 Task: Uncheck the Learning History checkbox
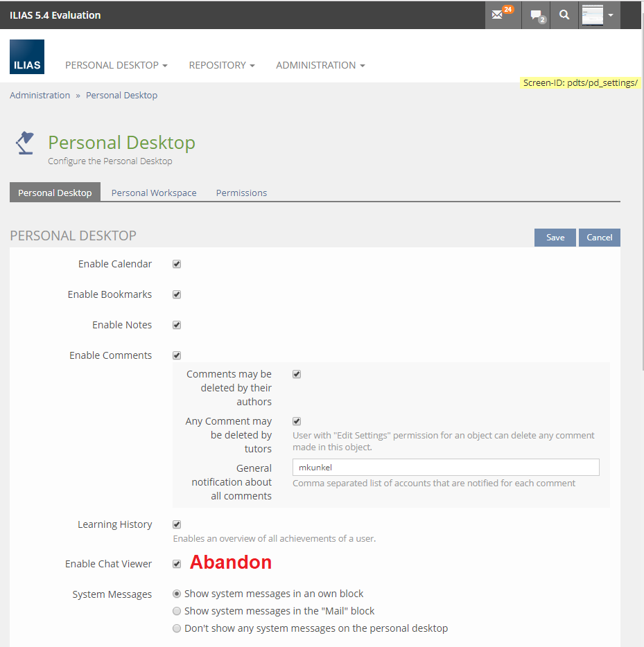coord(177,524)
